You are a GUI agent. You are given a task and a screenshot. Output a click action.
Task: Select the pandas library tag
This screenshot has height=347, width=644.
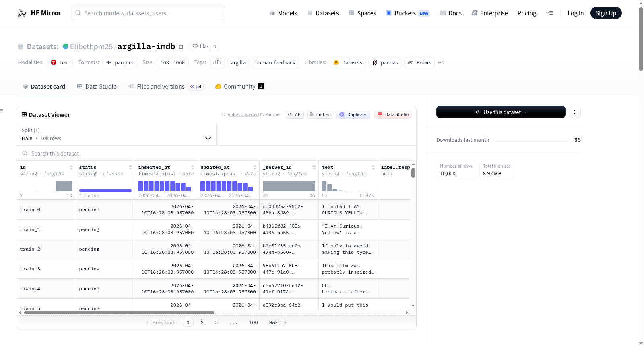click(385, 62)
